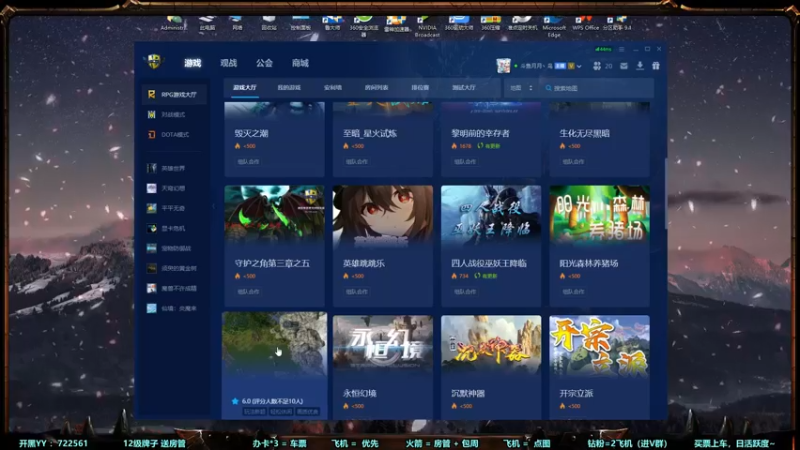This screenshot has height=450, width=800.
Task: Collapse the sidebar with the chevron handle
Action: [x=214, y=206]
